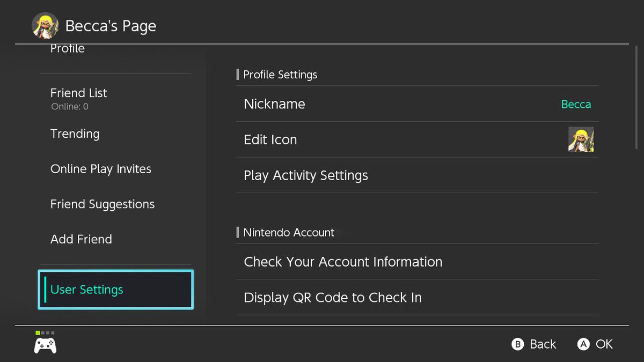This screenshot has height=362, width=644.
Task: Select Trending in the sidebar
Action: (75, 134)
